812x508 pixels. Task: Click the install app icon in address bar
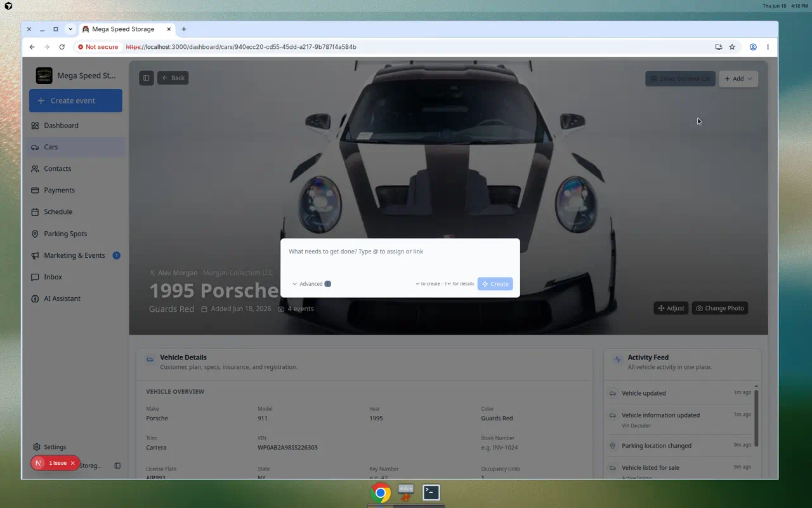click(x=718, y=47)
